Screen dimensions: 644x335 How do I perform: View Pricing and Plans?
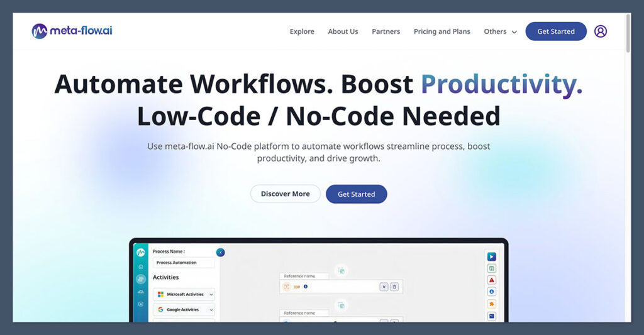point(442,31)
